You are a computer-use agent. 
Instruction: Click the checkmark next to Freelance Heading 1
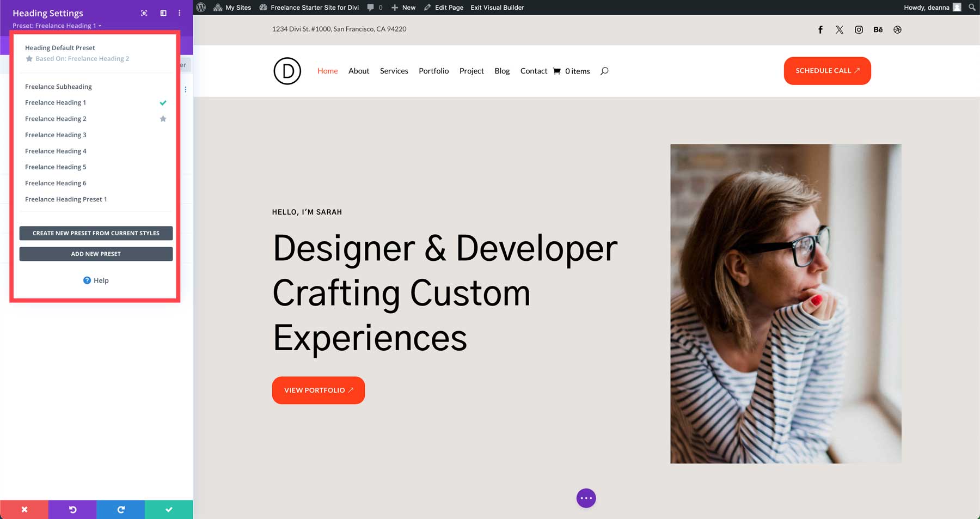point(163,102)
